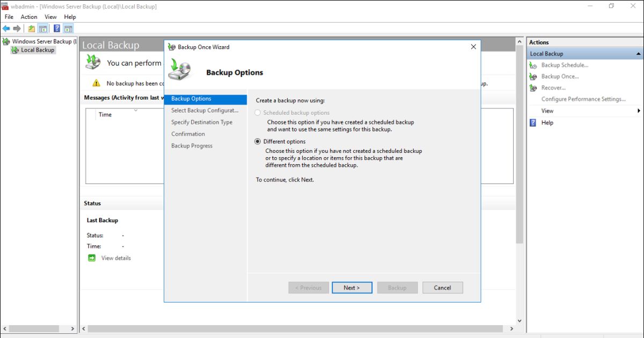Click the 'Create a backup now using:' label
This screenshot has height=338, width=644.
coord(290,100)
